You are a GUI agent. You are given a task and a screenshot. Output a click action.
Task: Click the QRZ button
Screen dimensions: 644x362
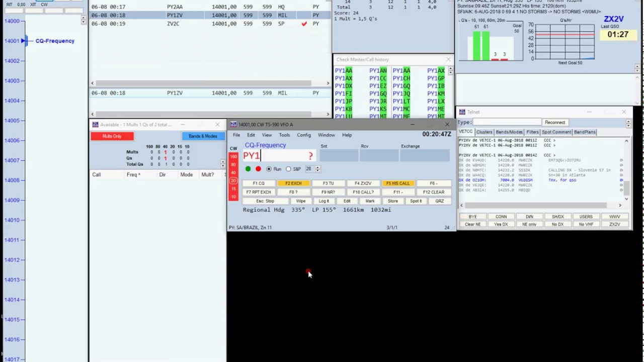440,201
